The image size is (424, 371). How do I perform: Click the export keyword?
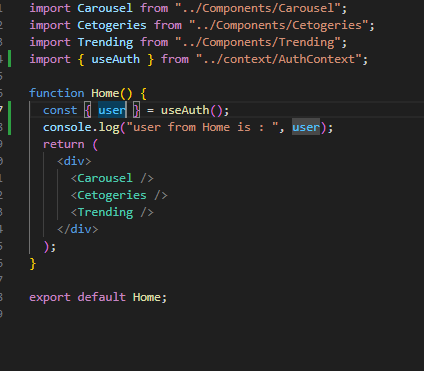50,297
